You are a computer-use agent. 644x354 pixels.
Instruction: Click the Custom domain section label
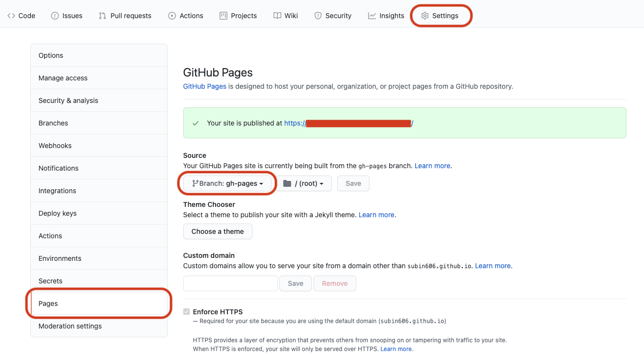tap(209, 255)
